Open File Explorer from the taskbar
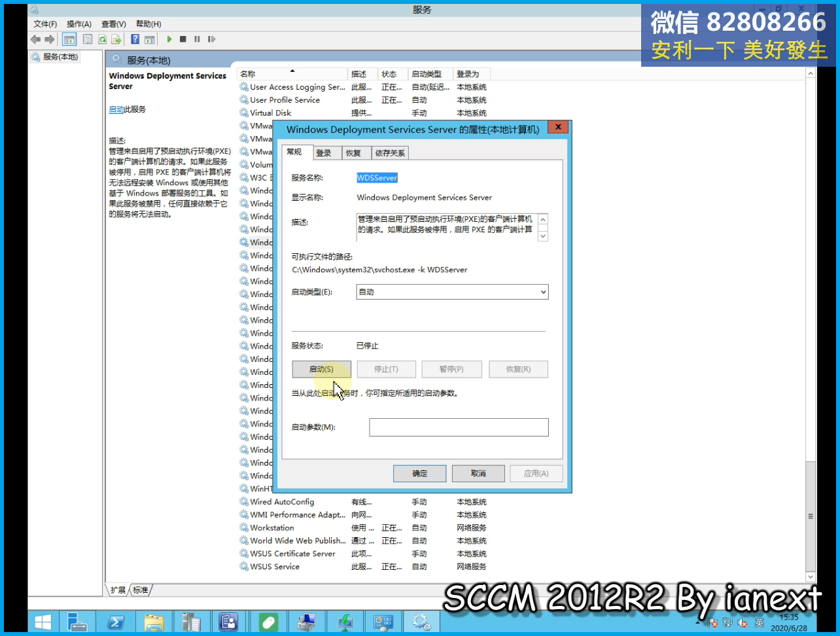The image size is (840, 636). (x=154, y=622)
